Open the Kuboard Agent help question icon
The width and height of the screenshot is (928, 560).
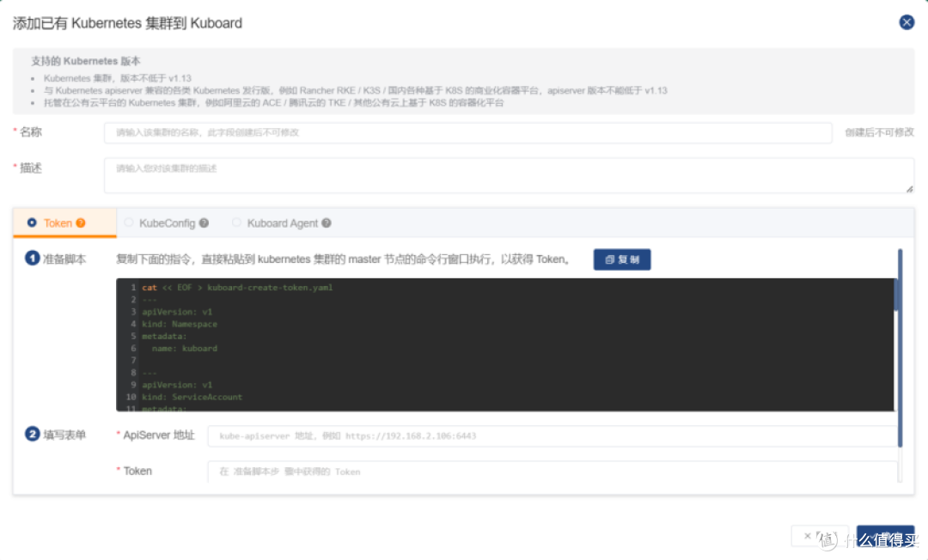coord(327,223)
